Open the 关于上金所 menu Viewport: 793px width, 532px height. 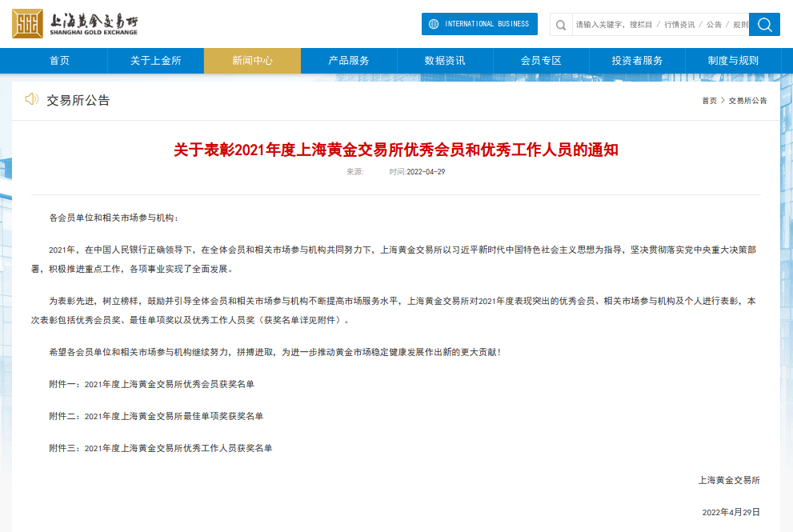coord(156,61)
